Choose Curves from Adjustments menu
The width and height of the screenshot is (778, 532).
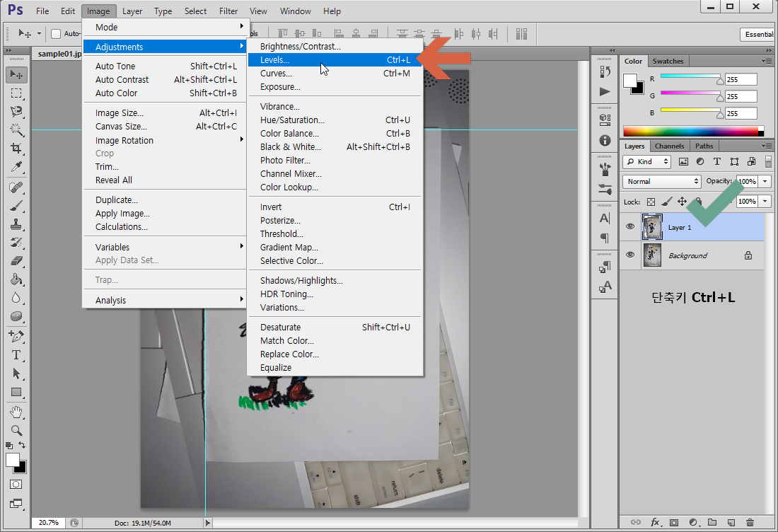tap(335, 73)
